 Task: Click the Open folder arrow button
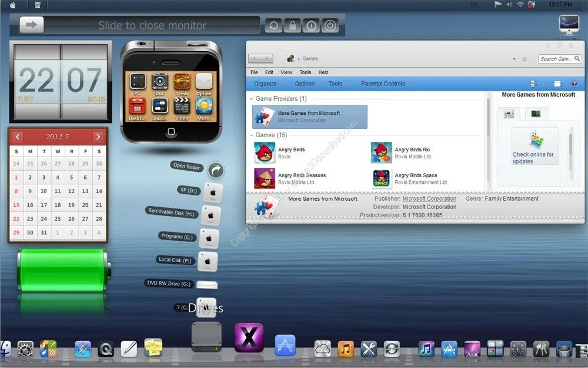[216, 171]
